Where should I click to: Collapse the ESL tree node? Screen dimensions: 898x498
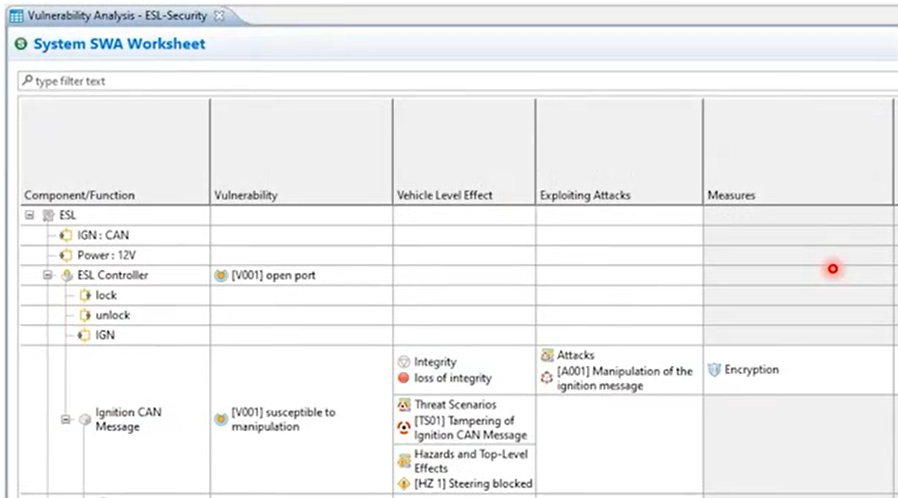click(x=29, y=215)
